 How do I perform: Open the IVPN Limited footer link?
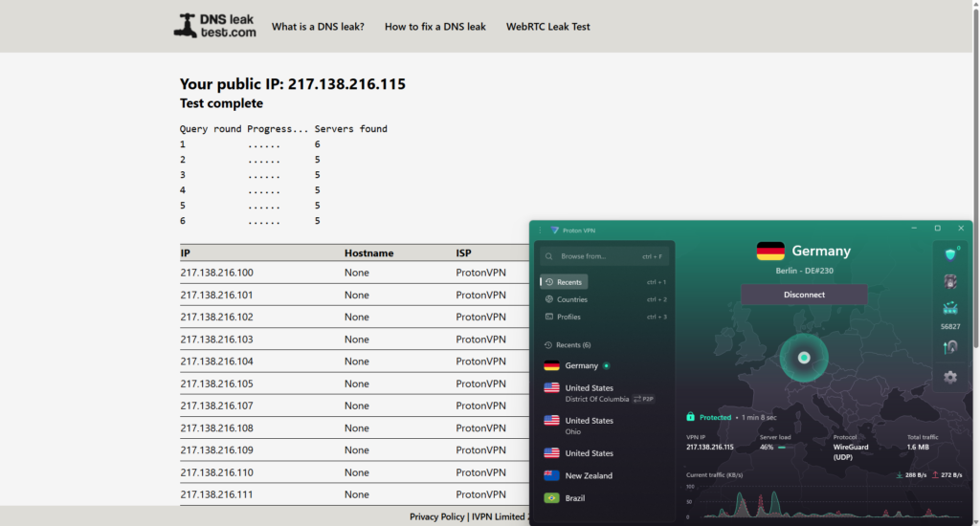(500, 516)
